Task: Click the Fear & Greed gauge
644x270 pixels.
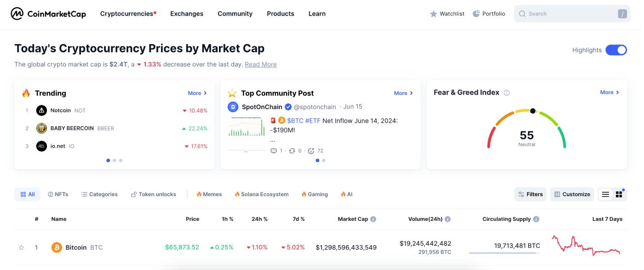Action: click(527, 129)
